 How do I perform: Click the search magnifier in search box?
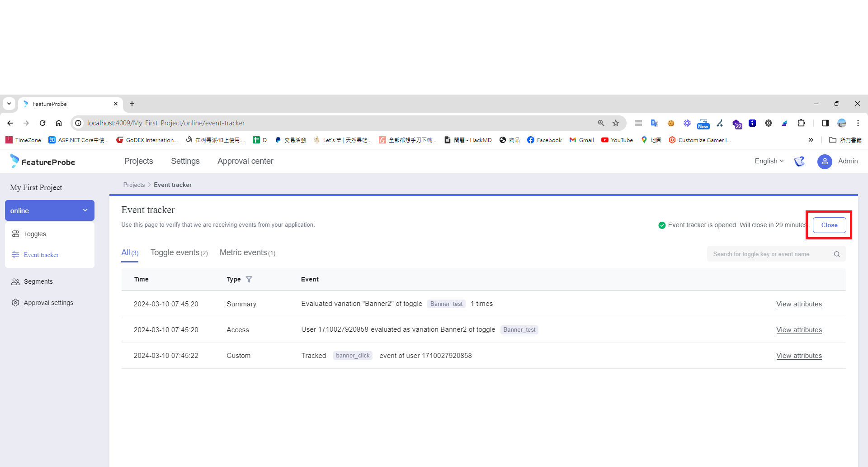pos(837,254)
